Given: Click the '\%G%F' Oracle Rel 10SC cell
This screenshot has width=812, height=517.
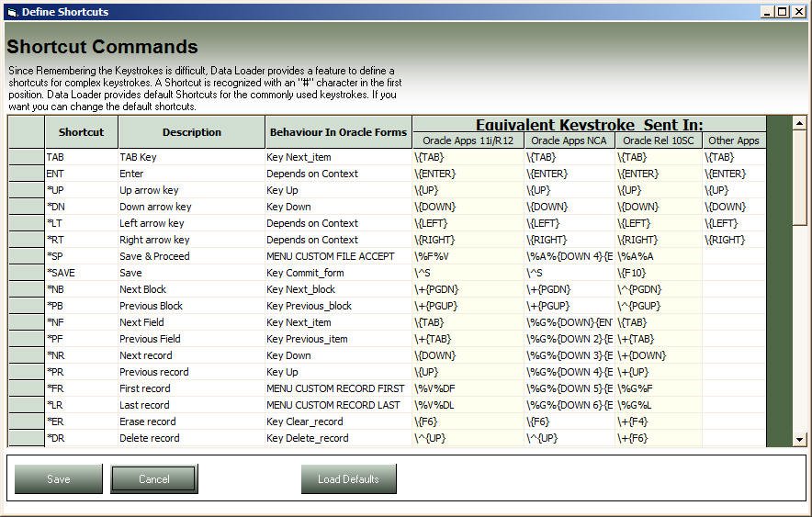Looking at the screenshot, I should coord(659,389).
